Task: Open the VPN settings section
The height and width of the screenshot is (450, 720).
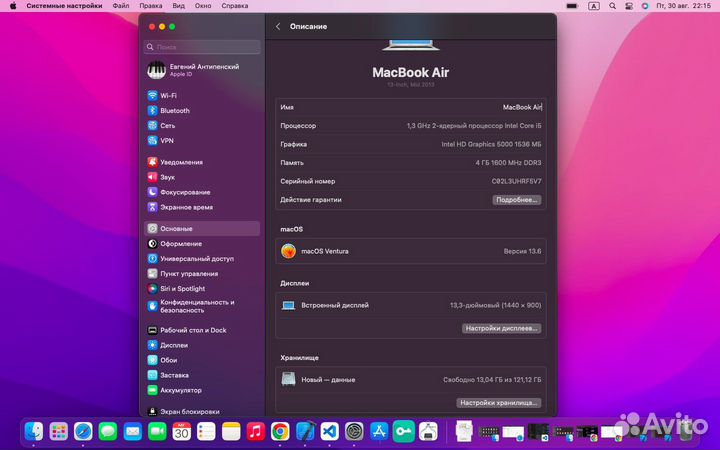Action: pyautogui.click(x=161, y=141)
